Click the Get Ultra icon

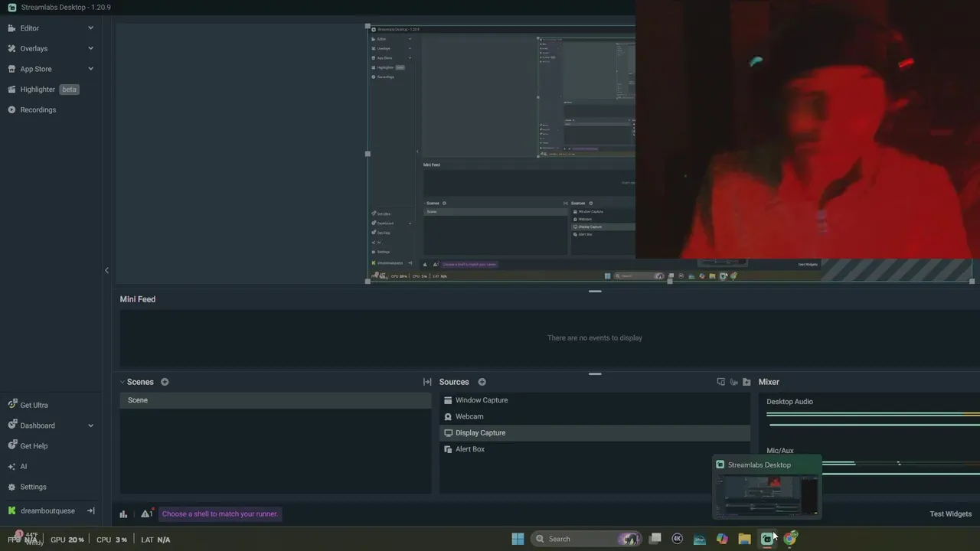[x=11, y=405]
